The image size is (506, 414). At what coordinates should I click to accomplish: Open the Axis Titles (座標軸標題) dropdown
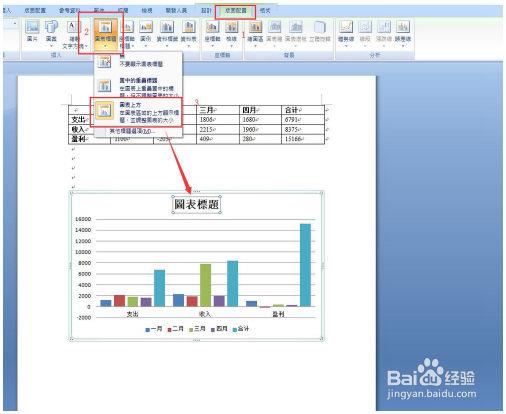point(127,34)
